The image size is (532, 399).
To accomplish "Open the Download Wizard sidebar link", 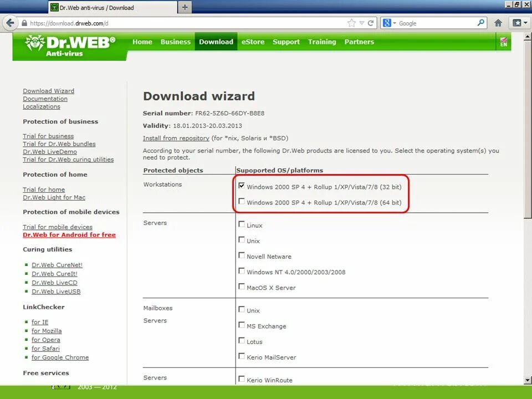I will coord(49,91).
